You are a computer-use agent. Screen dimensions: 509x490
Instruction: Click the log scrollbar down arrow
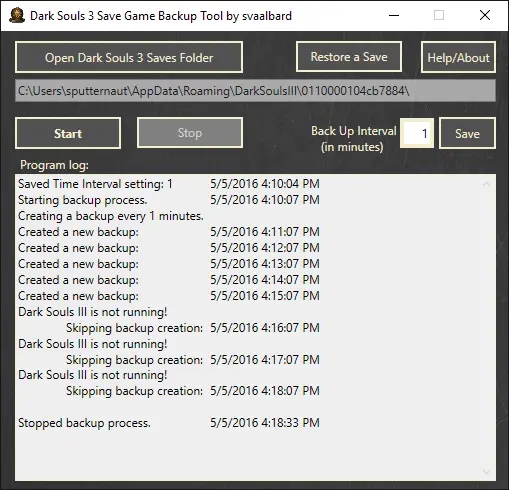486,472
